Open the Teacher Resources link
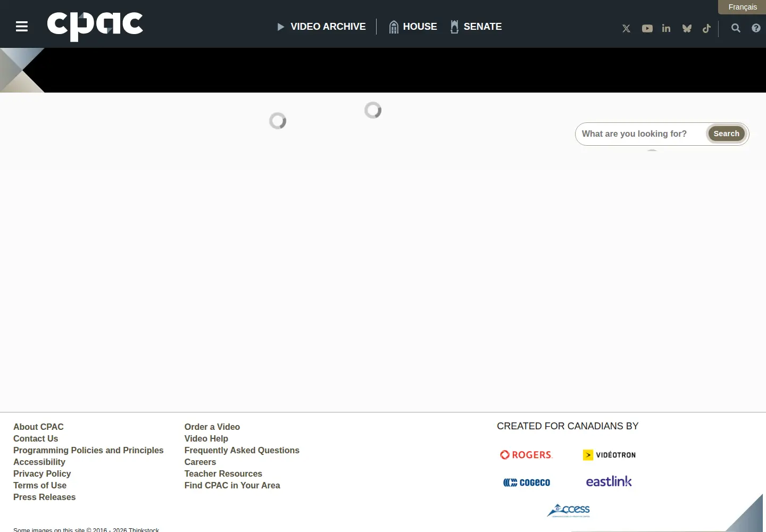 click(223, 474)
